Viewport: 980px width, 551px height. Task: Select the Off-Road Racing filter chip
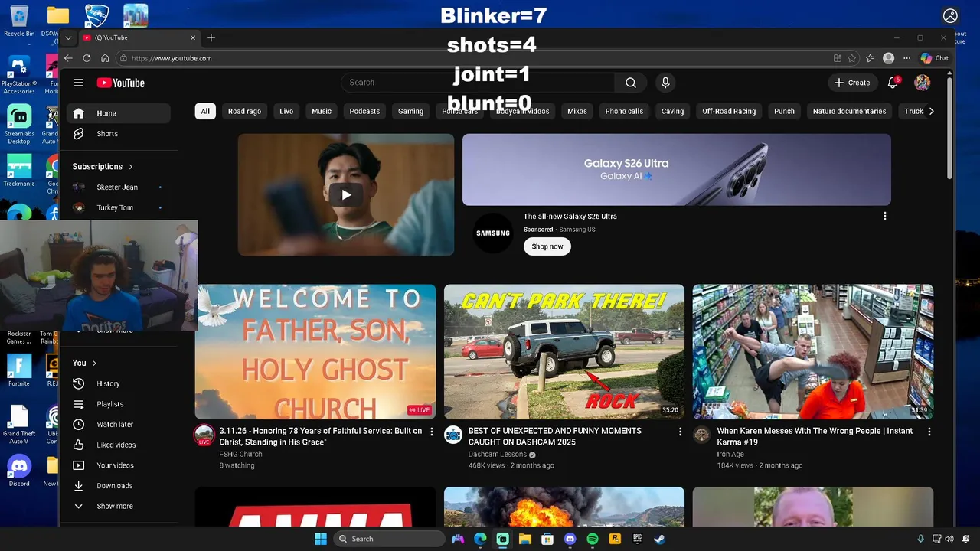(x=729, y=112)
